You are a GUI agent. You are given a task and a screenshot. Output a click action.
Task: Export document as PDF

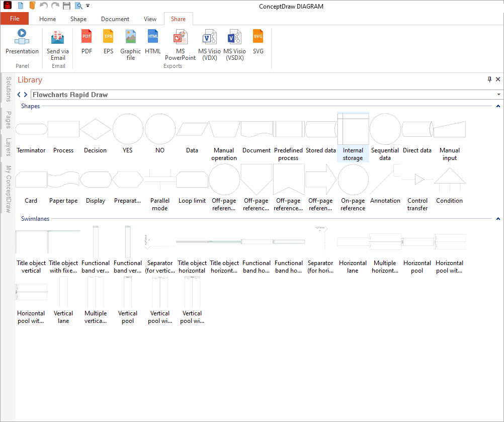click(87, 43)
